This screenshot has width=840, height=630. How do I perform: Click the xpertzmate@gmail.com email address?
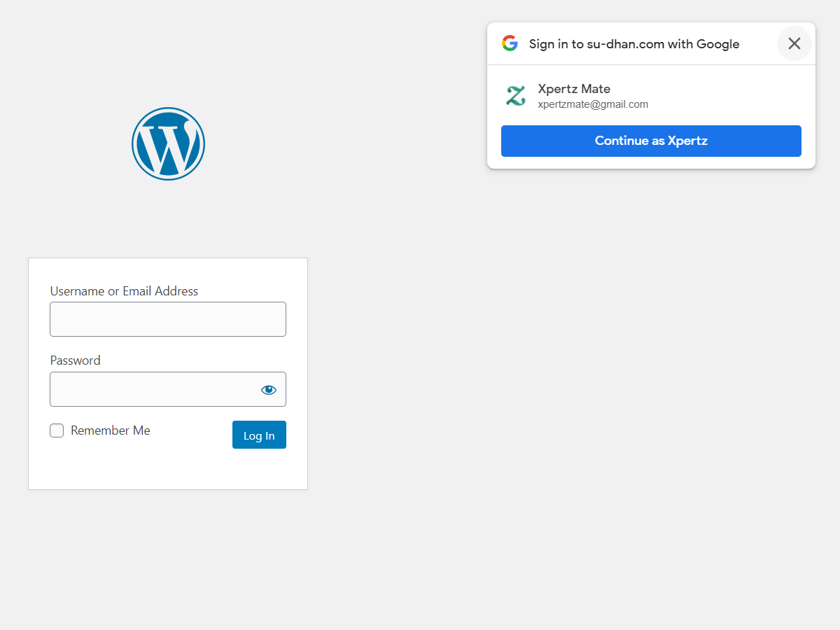(593, 104)
